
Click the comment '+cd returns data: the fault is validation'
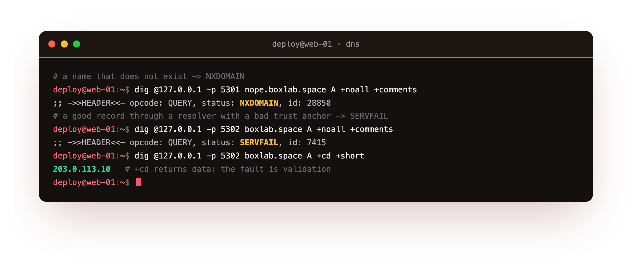tap(228, 169)
